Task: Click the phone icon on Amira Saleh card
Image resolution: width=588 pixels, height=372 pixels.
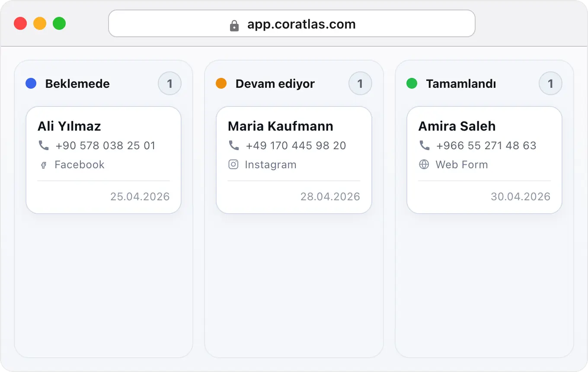Action: click(x=425, y=145)
